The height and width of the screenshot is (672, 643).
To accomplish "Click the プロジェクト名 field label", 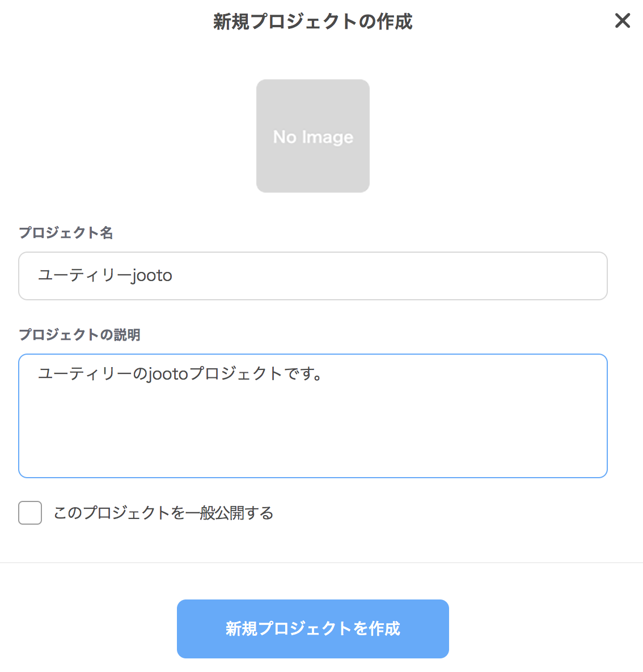I will [66, 233].
